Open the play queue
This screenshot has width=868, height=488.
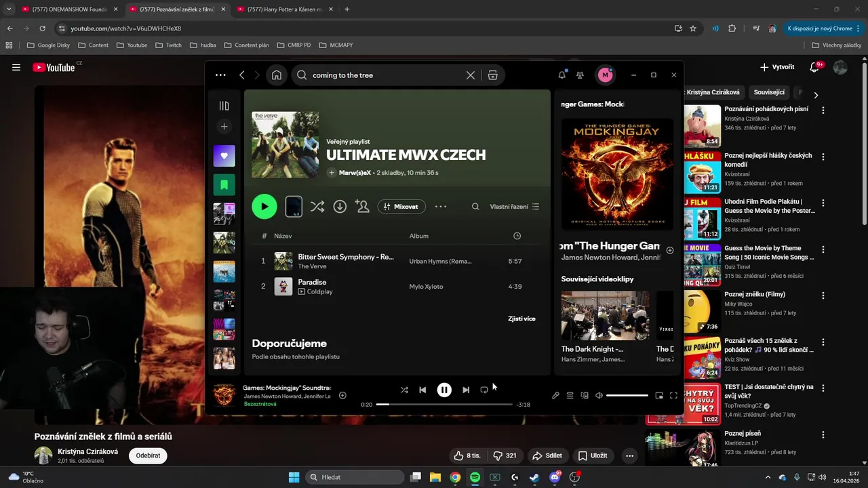coord(570,395)
